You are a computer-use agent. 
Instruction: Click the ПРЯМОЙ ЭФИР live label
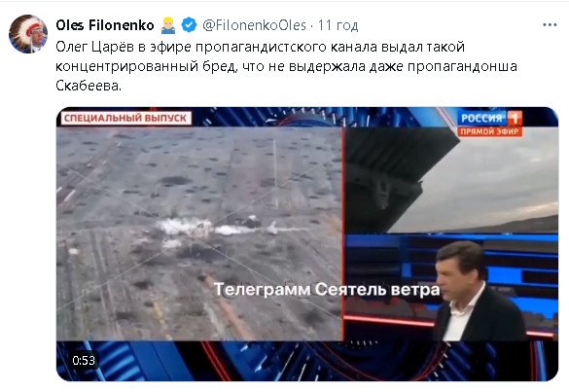click(x=490, y=131)
